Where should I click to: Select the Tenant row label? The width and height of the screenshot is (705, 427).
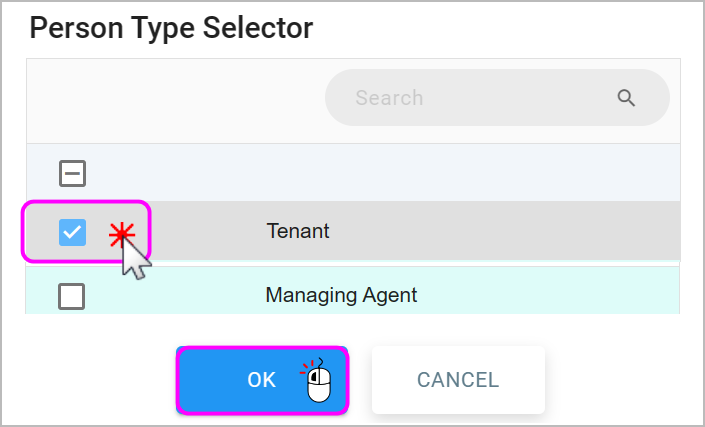[x=298, y=231]
